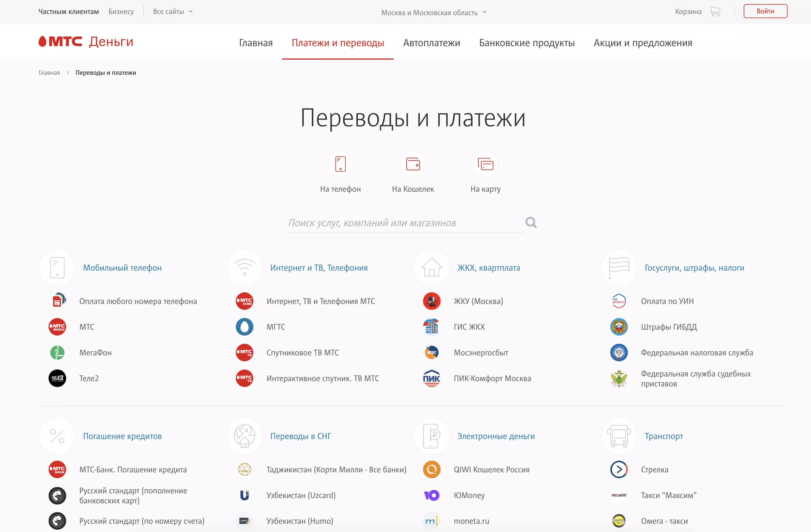The width and height of the screenshot is (811, 532).
Task: Switch to Бизнесу section
Action: tap(121, 12)
